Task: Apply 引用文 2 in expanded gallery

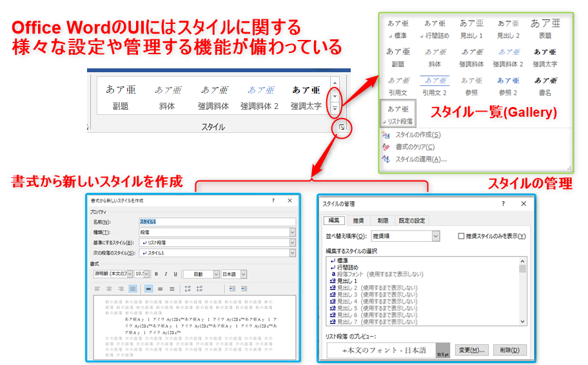Action: (x=435, y=86)
